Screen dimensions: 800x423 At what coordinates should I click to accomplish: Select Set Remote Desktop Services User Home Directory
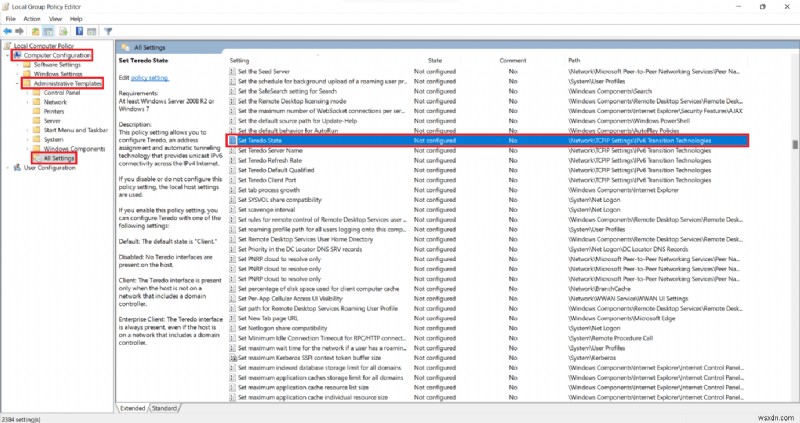click(x=487, y=239)
